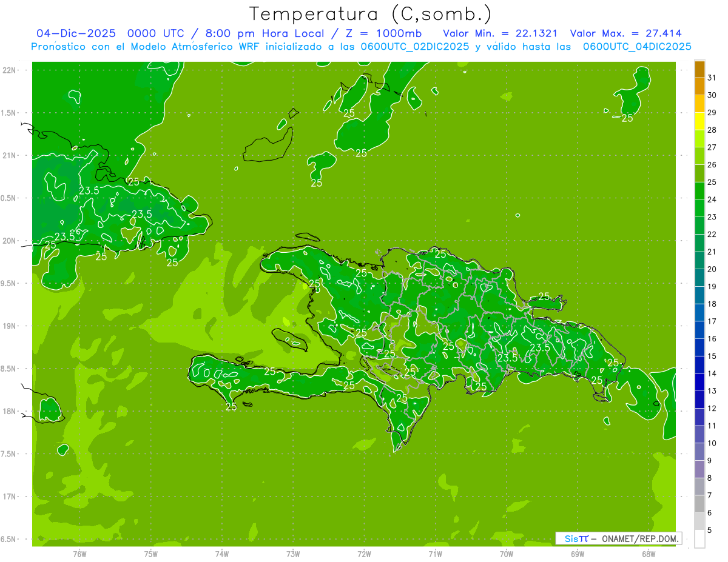Click the "20N" latitude axis label

pyautogui.click(x=8, y=241)
